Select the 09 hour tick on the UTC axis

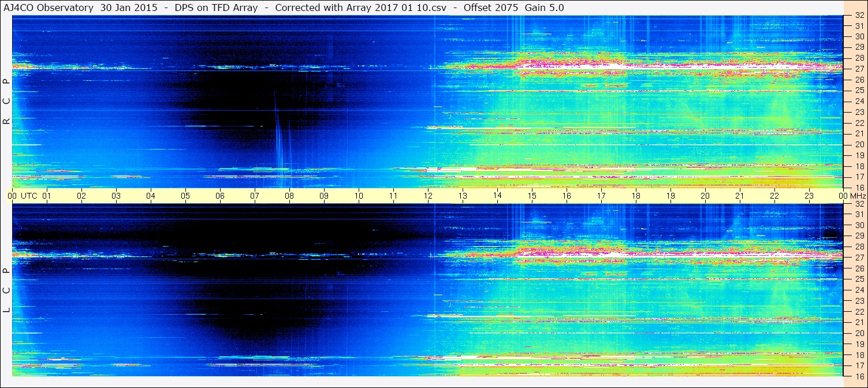[x=324, y=196]
